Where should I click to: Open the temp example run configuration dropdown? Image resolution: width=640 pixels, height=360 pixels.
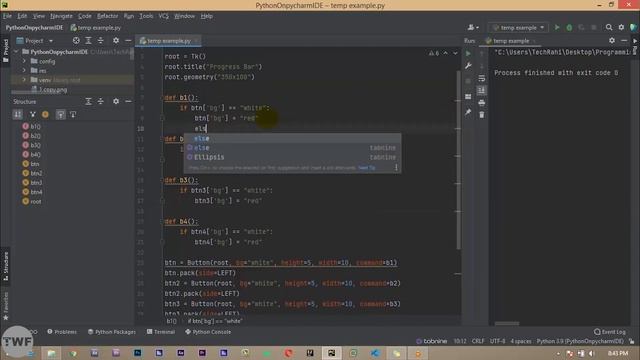click(x=518, y=27)
